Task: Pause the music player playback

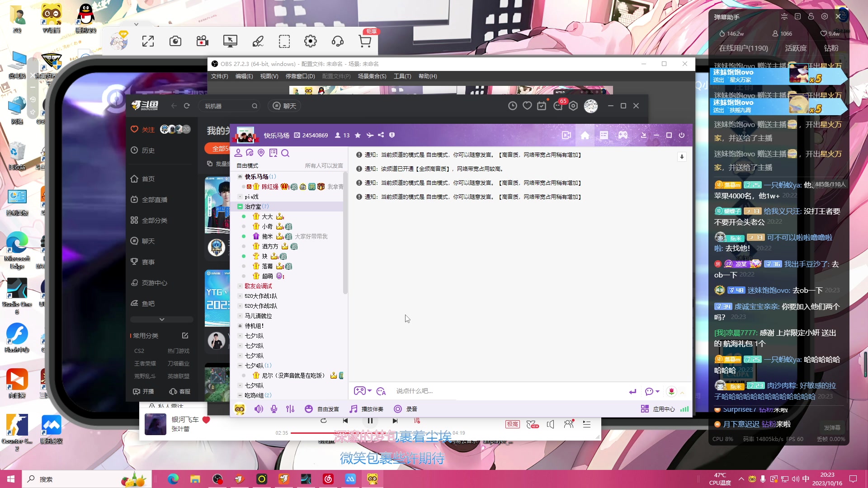Action: [370, 421]
